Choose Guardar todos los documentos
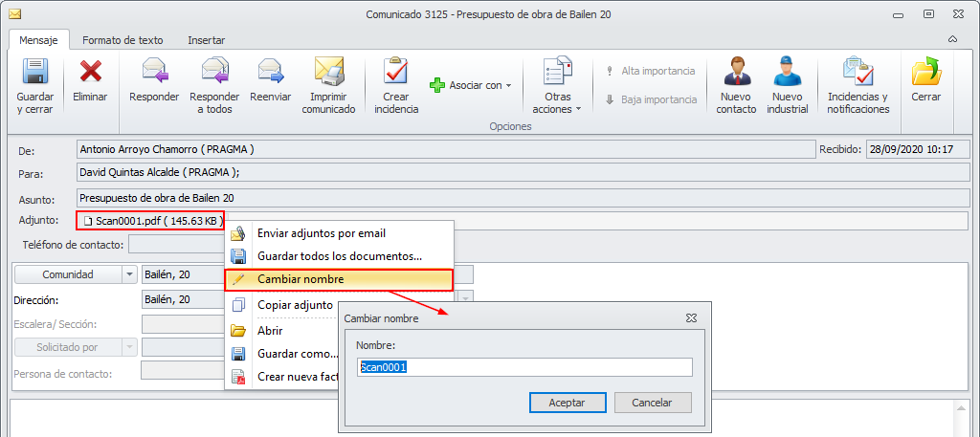The image size is (980, 437). coord(340,256)
